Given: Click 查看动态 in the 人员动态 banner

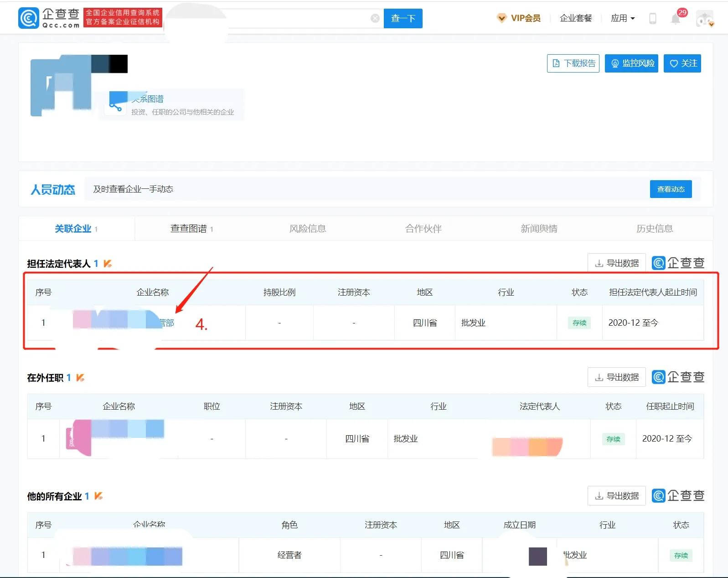Looking at the screenshot, I should 671,189.
